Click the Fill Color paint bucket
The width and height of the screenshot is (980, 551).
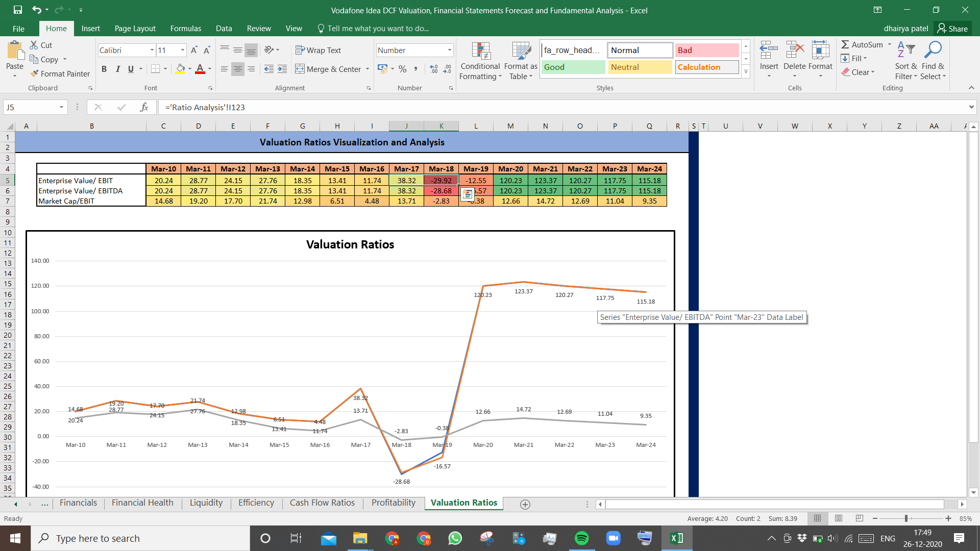[x=181, y=69]
